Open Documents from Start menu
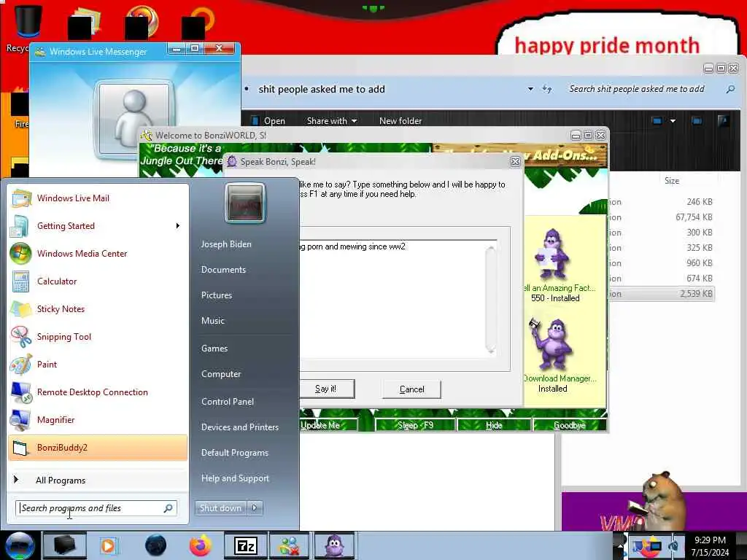This screenshot has width=747, height=560. 223,270
